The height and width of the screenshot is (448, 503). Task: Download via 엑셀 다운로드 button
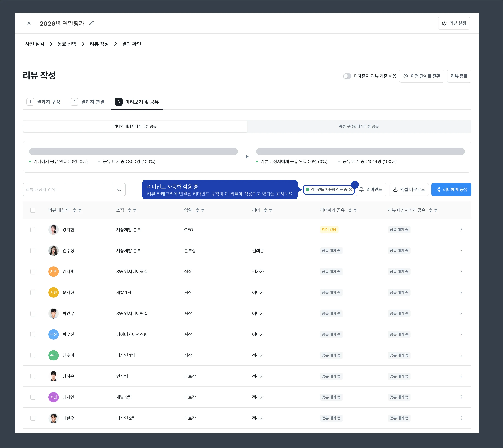(409, 189)
